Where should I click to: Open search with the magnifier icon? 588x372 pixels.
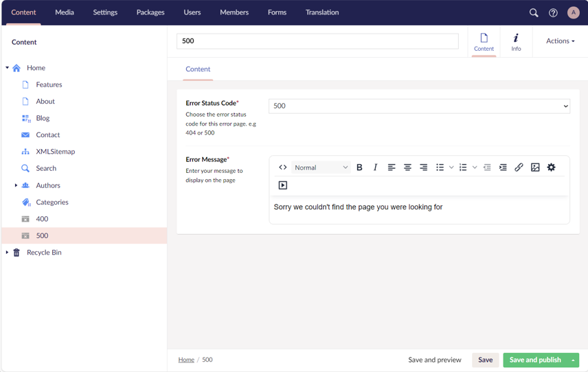534,12
